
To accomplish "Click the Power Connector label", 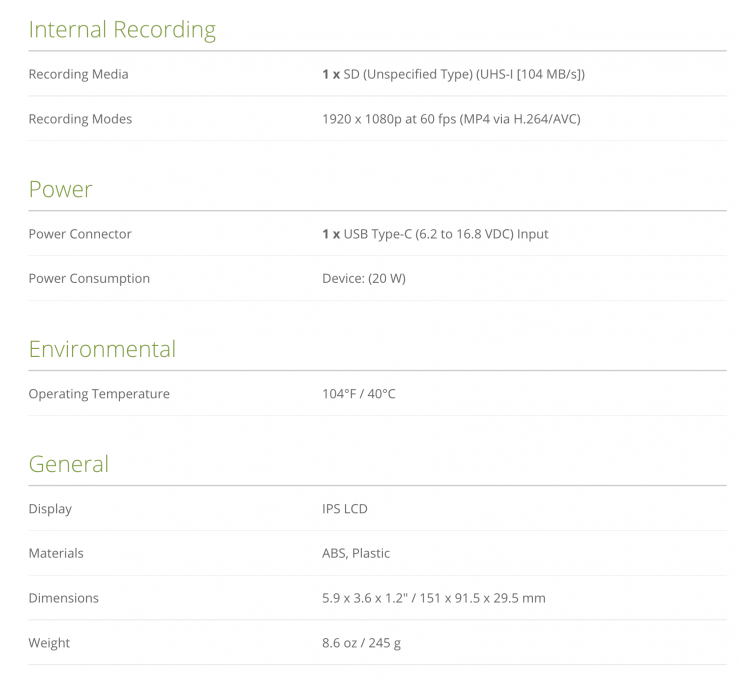I will (x=80, y=234).
